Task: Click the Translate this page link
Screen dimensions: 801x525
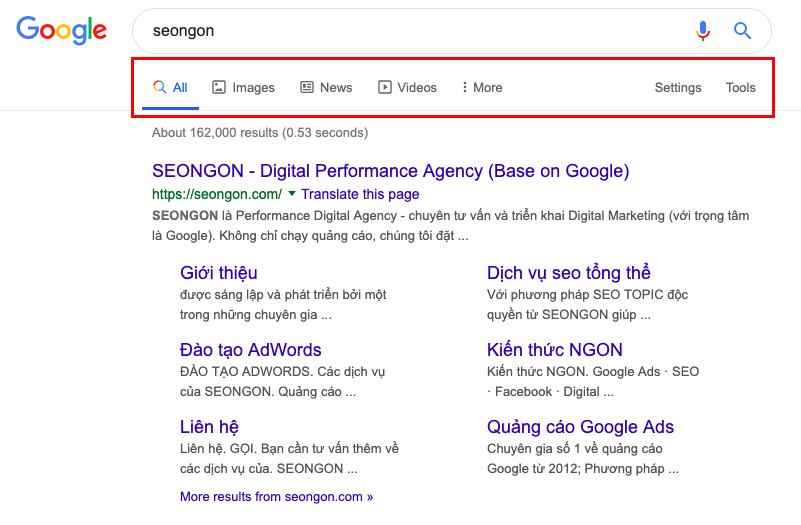Action: click(x=360, y=194)
